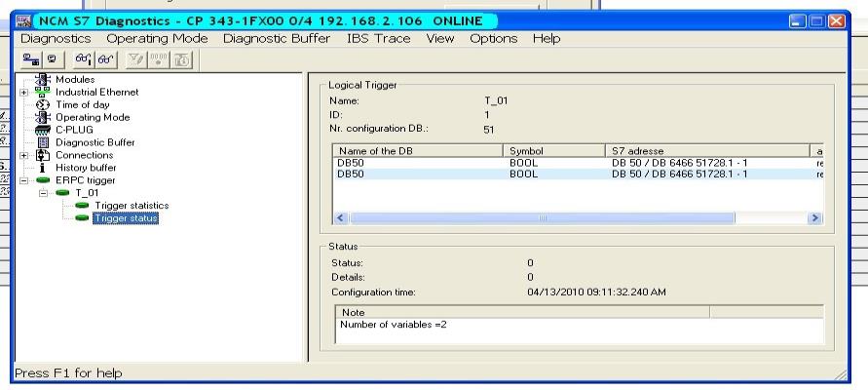Click the configuration time value 04/13/2010
This screenshot has height=390, width=868.
click(597, 292)
